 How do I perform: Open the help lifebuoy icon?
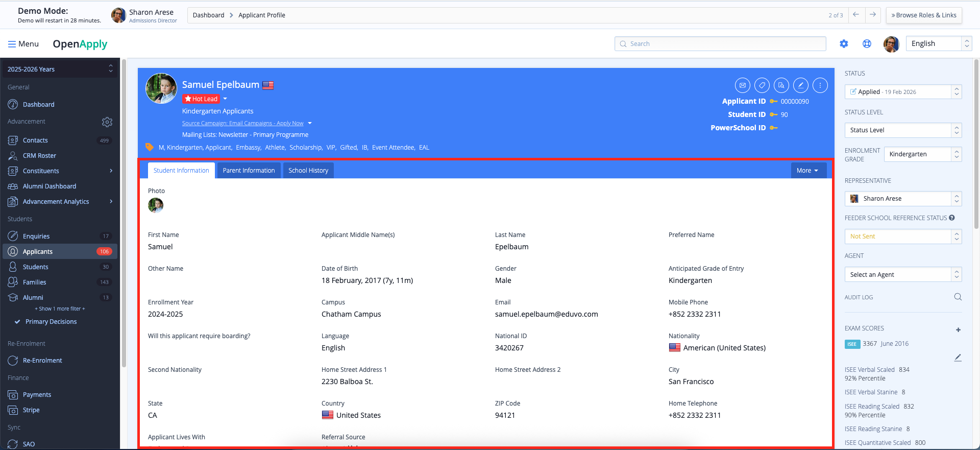tap(867, 44)
